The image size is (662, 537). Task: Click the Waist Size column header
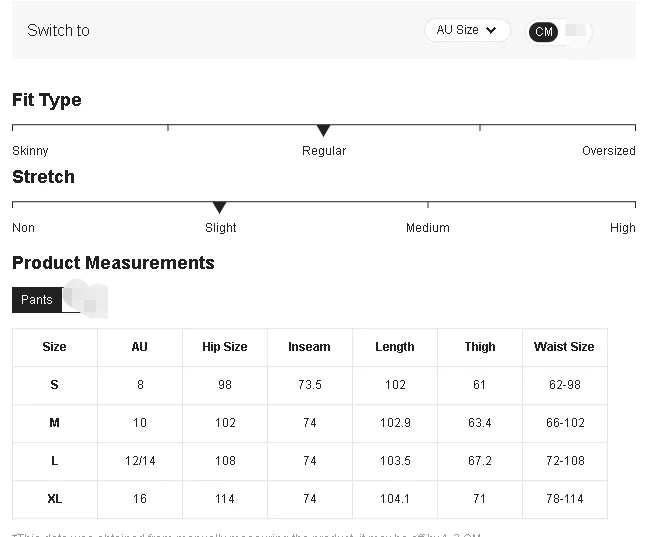click(564, 347)
